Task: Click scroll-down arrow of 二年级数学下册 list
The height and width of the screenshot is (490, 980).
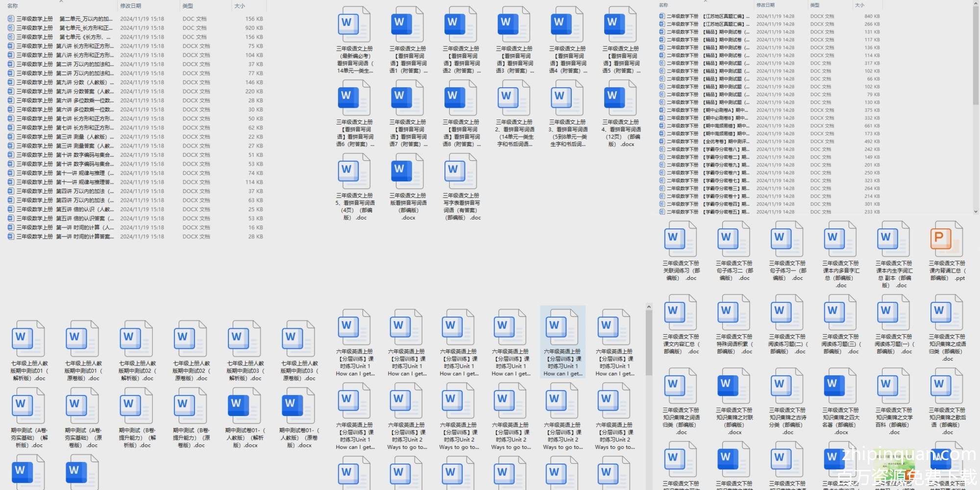Action: tap(976, 212)
